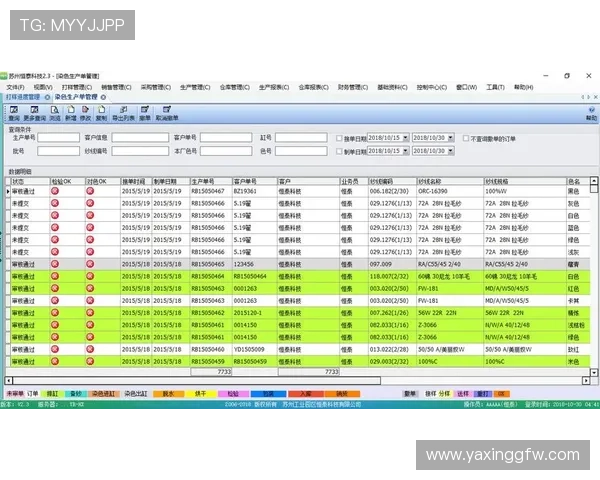
Task: Click the 修改 (edit) toolbar icon
Action: point(86,113)
